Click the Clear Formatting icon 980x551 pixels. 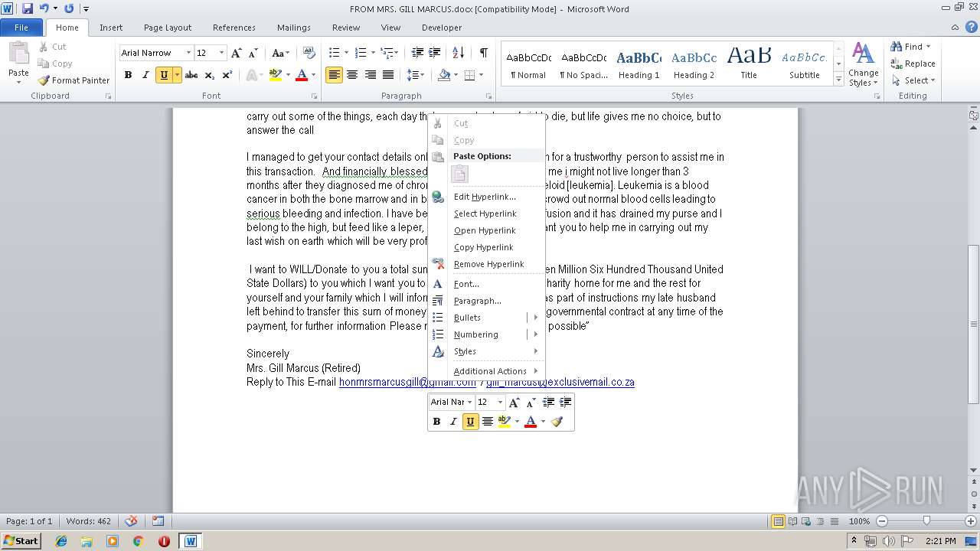[309, 53]
